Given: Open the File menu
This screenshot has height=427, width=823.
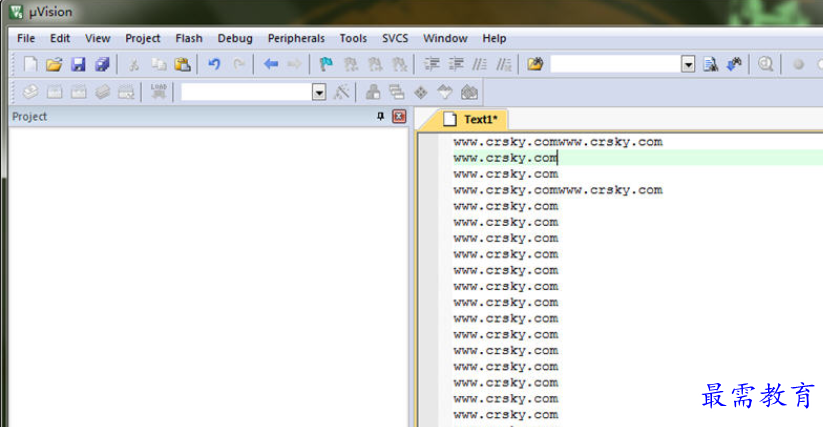Looking at the screenshot, I should pyautogui.click(x=26, y=38).
